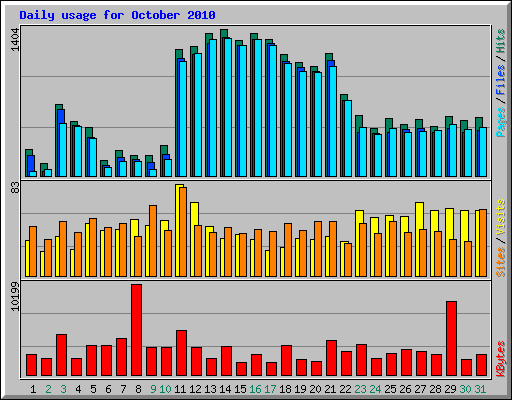The height and width of the screenshot is (400, 512).
Task: Click day "9" on the x-axis
Action: click(153, 389)
